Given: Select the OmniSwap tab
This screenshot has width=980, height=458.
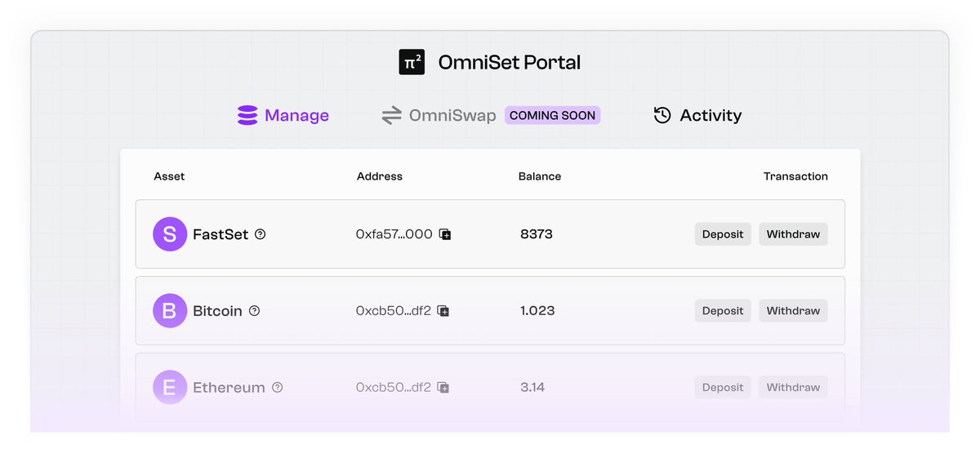Looking at the screenshot, I should tap(440, 115).
